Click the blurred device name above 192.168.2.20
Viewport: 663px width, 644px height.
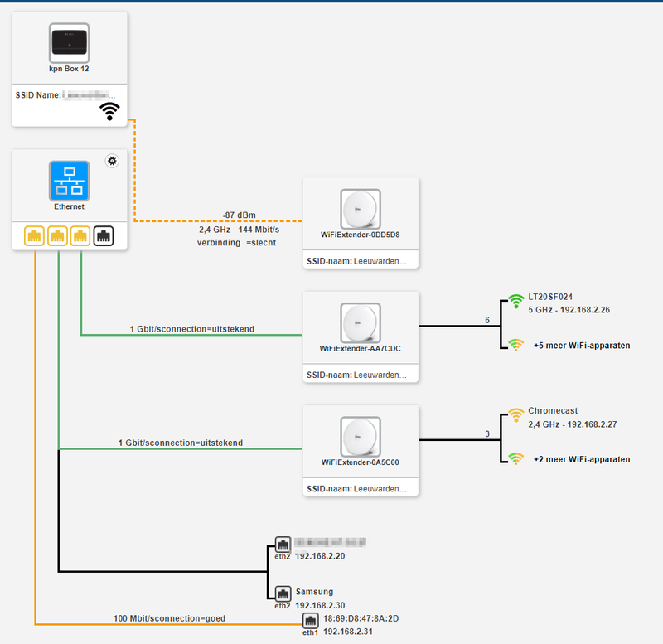330,542
